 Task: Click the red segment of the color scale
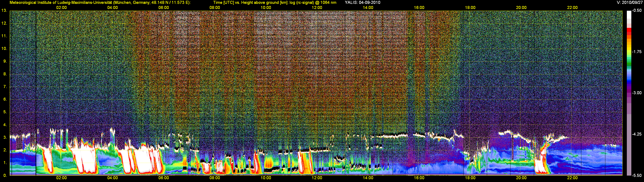coord(629,30)
